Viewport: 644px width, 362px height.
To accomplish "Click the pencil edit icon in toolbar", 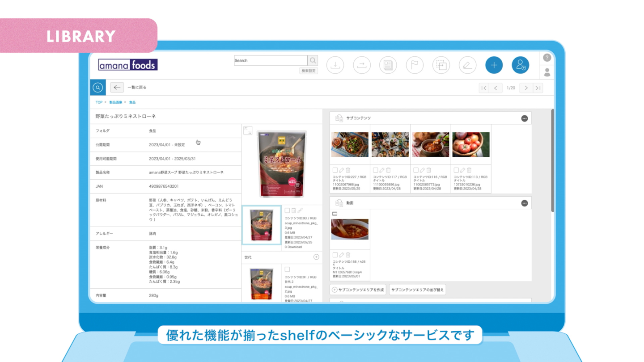I will (467, 65).
